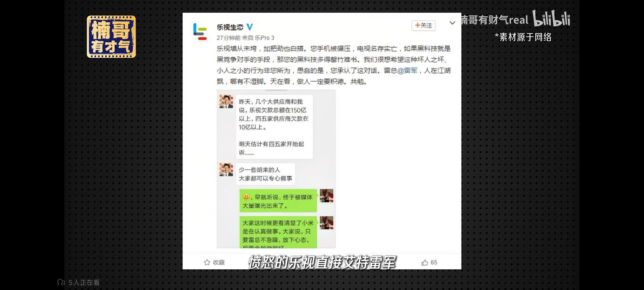Click the first sender avatar beside 昨天 message
The width and height of the screenshot is (644, 290).
(x=226, y=102)
